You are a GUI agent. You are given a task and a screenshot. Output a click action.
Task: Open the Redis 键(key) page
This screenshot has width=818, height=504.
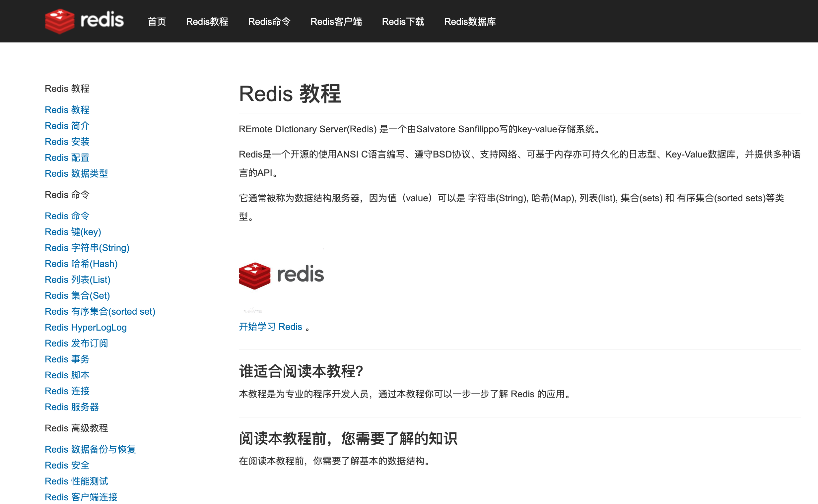[x=73, y=232]
